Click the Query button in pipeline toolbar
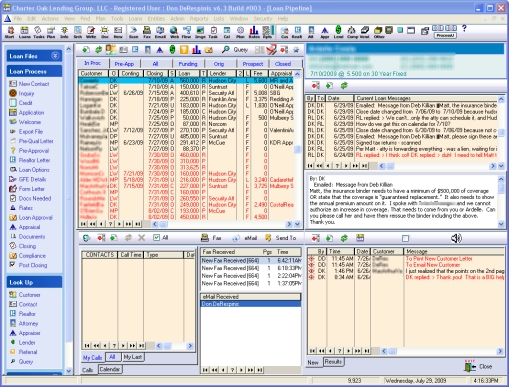The image size is (509, 387). [x=235, y=50]
